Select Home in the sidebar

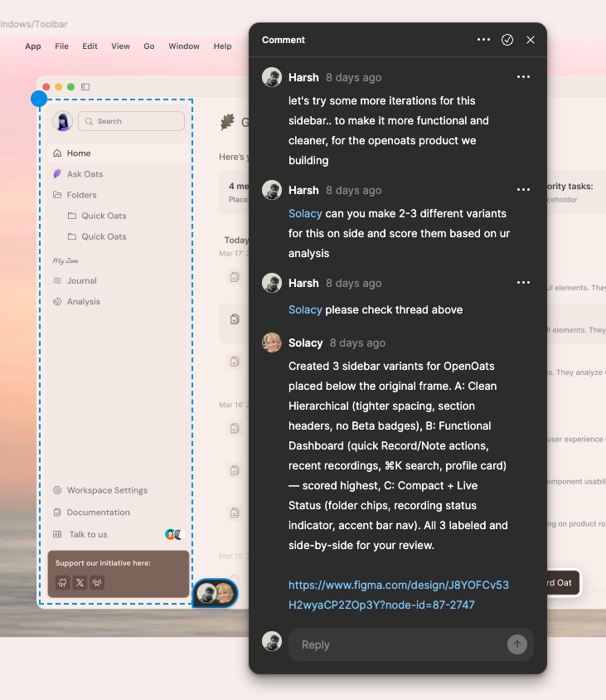click(119, 153)
